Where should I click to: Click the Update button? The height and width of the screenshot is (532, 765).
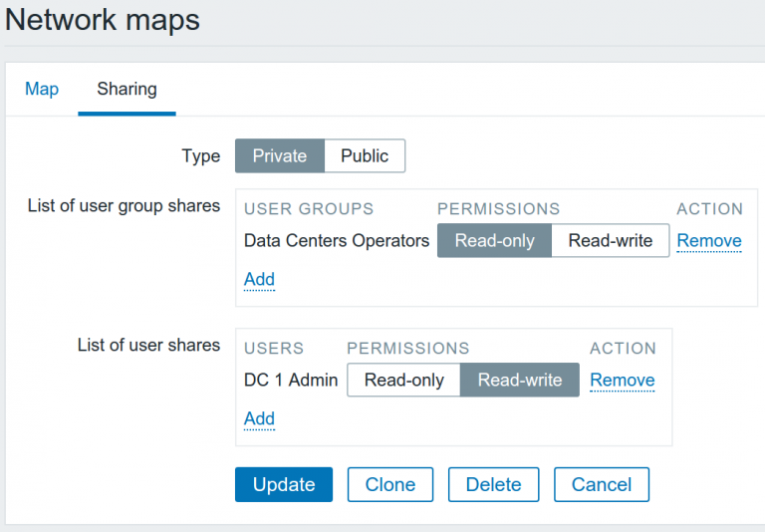[284, 484]
